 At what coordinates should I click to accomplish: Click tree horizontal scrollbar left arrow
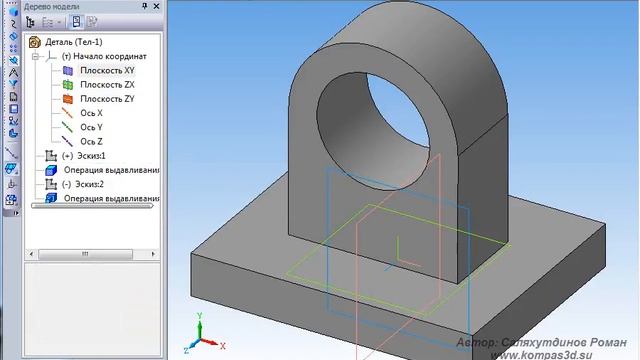31,254
